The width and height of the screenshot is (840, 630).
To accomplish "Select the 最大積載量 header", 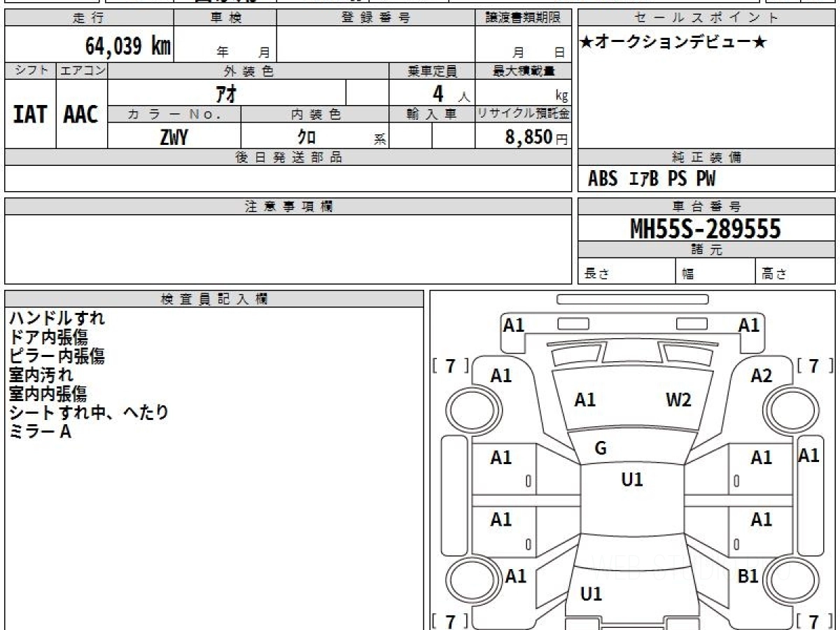I will 524,71.
